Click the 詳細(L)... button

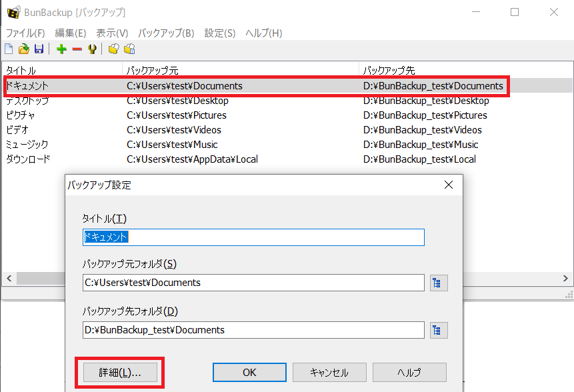tap(120, 372)
